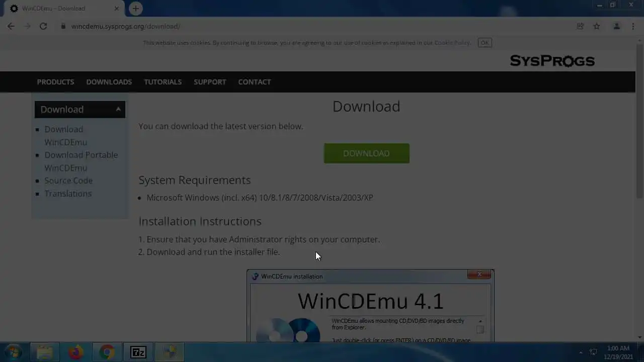The width and height of the screenshot is (644, 362).
Task: Open the Chrome three-dot menu
Action: coord(633,26)
